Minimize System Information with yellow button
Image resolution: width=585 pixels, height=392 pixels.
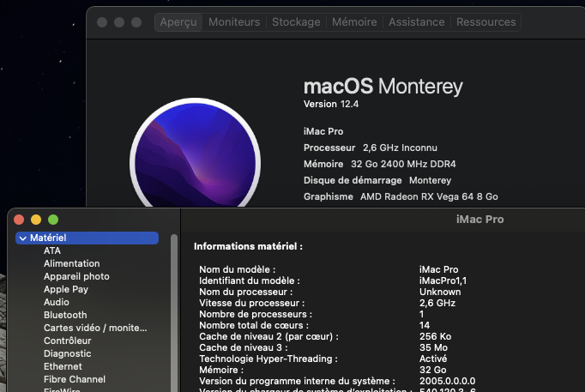point(36,220)
